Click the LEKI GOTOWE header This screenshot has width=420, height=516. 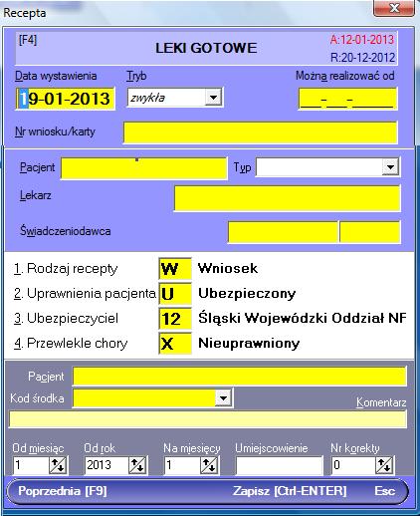point(206,48)
